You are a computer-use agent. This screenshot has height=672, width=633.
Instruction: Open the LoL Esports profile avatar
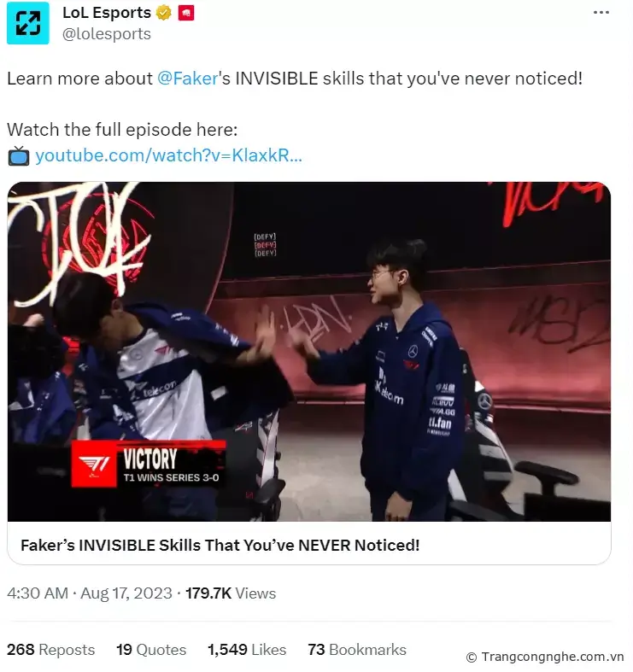28,23
